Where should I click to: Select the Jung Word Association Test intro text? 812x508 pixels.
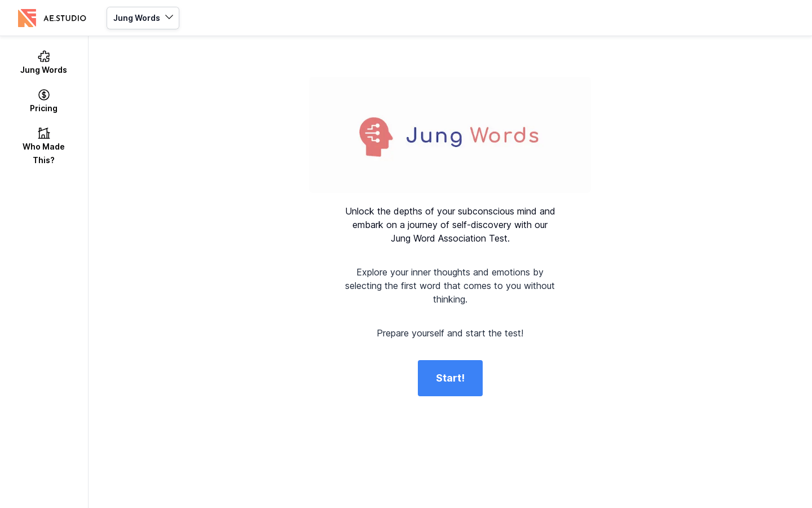450,225
